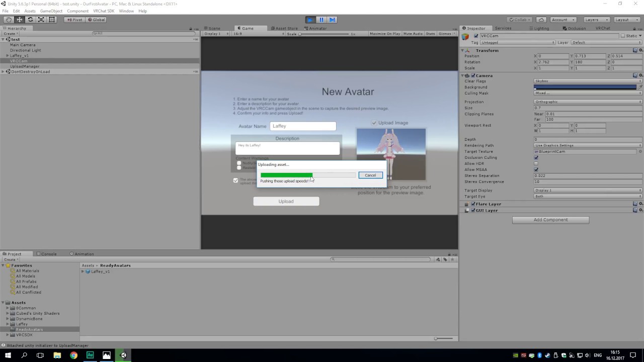Open the Transform component gear menu

pyautogui.click(x=640, y=50)
